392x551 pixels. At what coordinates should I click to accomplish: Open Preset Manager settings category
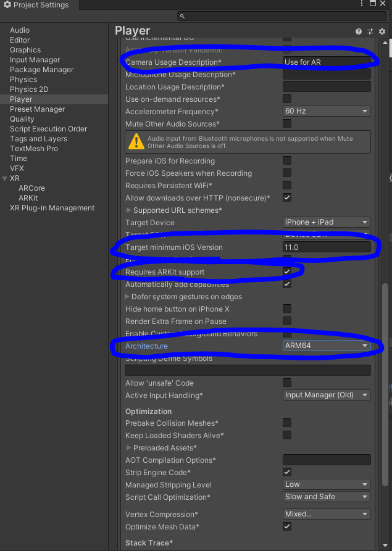point(37,109)
